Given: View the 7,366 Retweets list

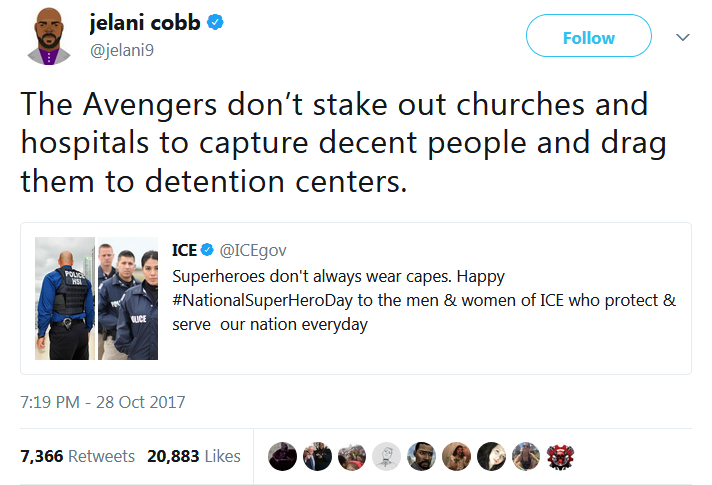Looking at the screenshot, I should (x=77, y=456).
